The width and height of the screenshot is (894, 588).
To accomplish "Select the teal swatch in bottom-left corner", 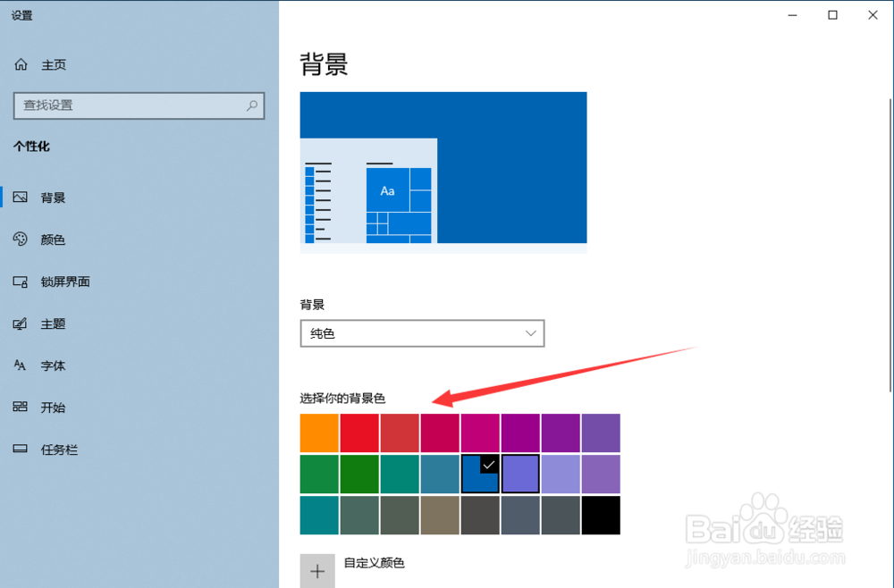I will coord(318,516).
